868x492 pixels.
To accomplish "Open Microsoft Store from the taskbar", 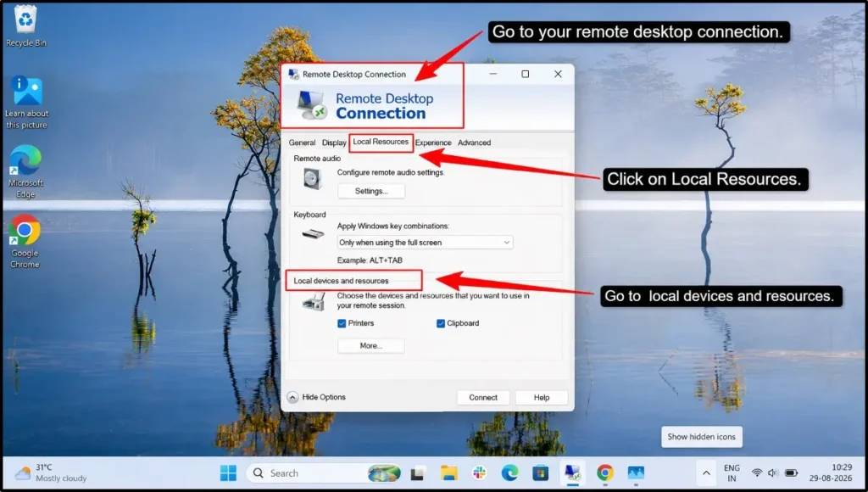I will coord(540,473).
